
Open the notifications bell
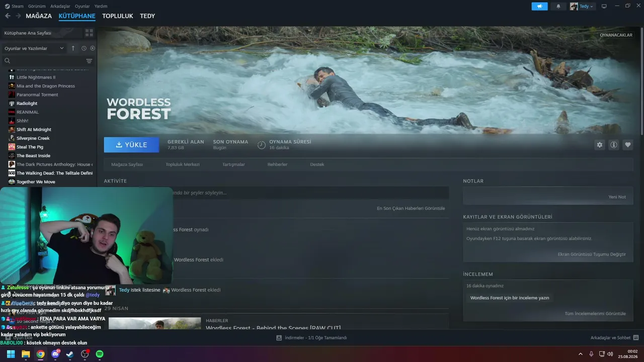(558, 7)
